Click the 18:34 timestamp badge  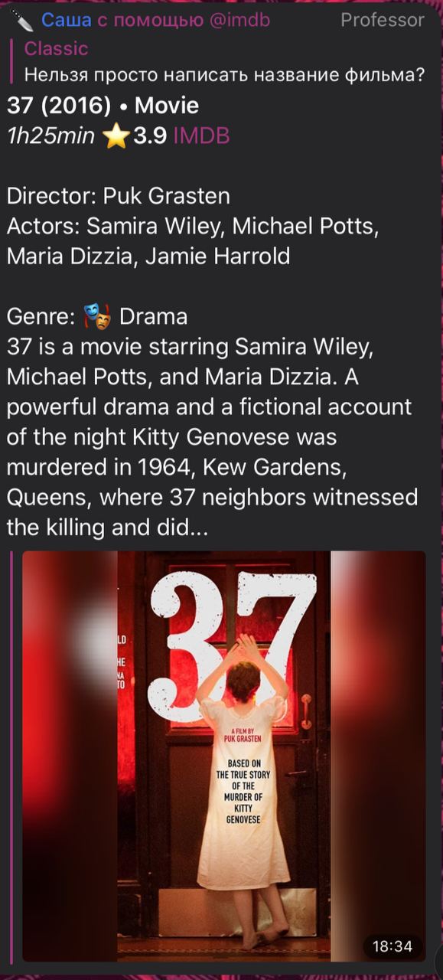392,946
